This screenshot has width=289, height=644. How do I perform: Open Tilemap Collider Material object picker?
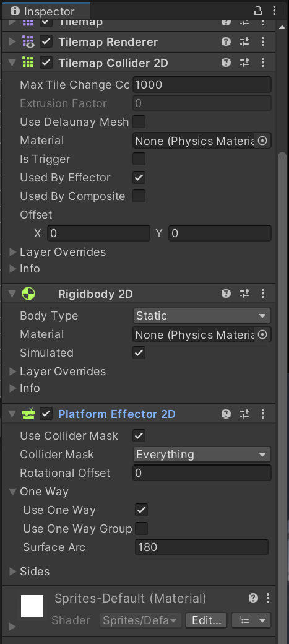[262, 141]
